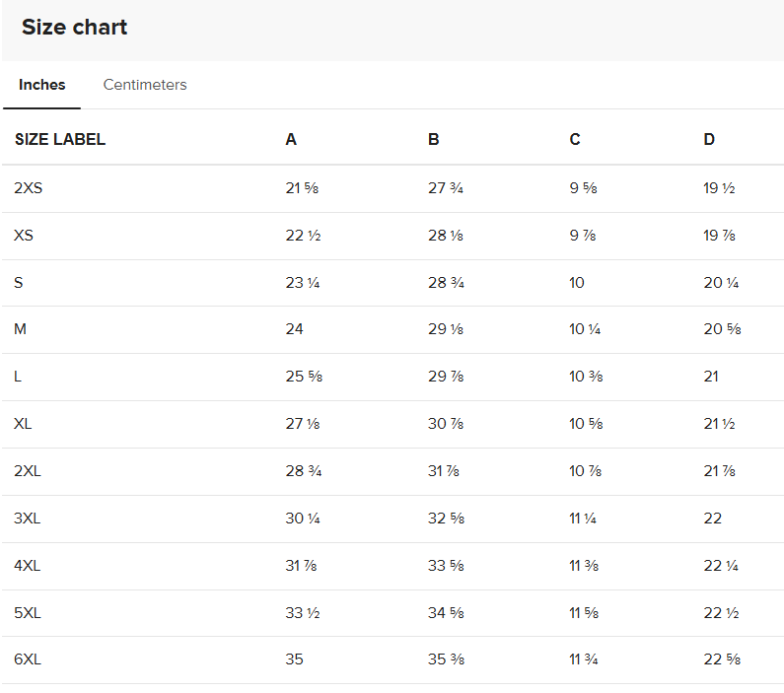Click the 3XL size label
This screenshot has width=784, height=693.
click(29, 519)
